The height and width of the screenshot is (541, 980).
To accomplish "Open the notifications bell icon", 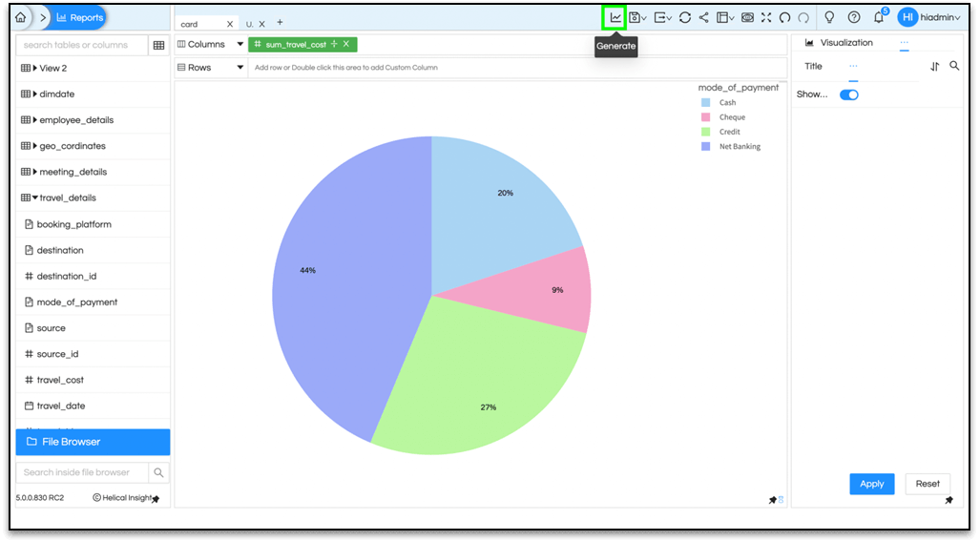I will coord(880,17).
